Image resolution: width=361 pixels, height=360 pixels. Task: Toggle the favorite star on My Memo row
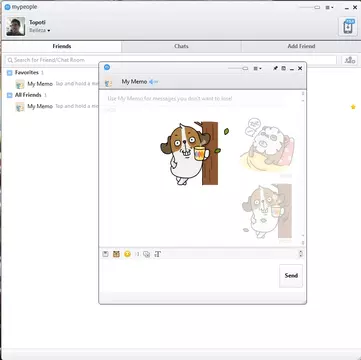353,107
